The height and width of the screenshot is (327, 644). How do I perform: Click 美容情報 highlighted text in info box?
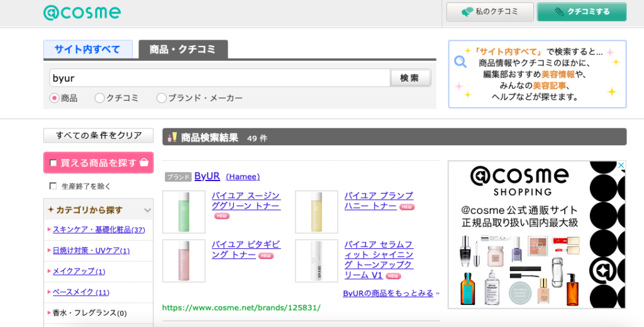pyautogui.click(x=558, y=74)
